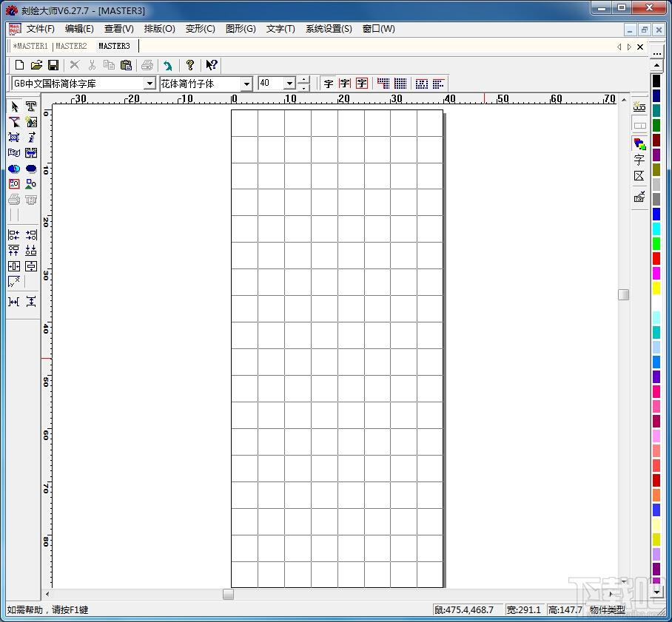Toggle the stepped dot-grid layout button
This screenshot has height=622, width=672.
coord(383,84)
